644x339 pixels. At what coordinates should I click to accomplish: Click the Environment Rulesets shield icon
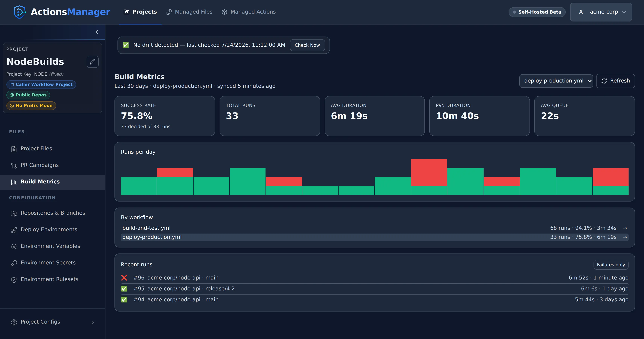coord(14,279)
